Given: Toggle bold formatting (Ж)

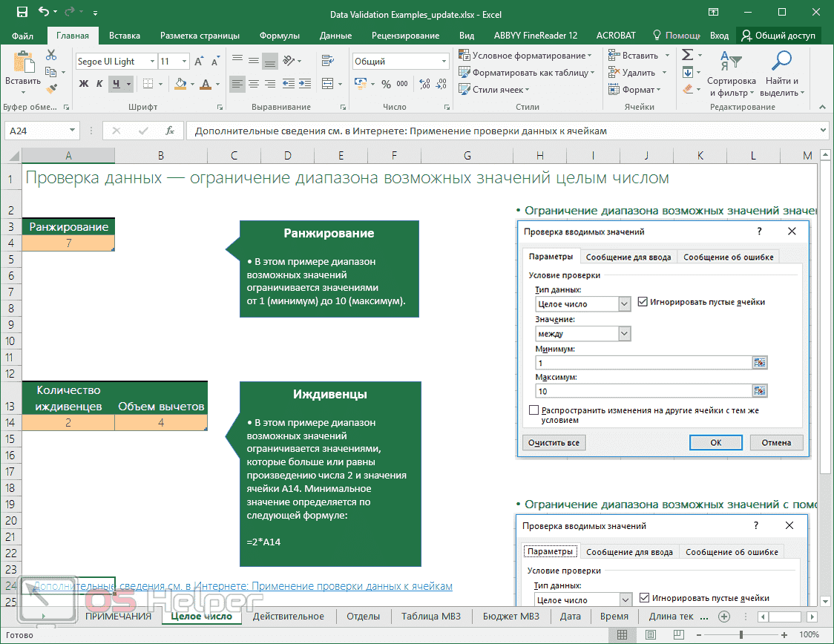Looking at the screenshot, I should [x=84, y=84].
